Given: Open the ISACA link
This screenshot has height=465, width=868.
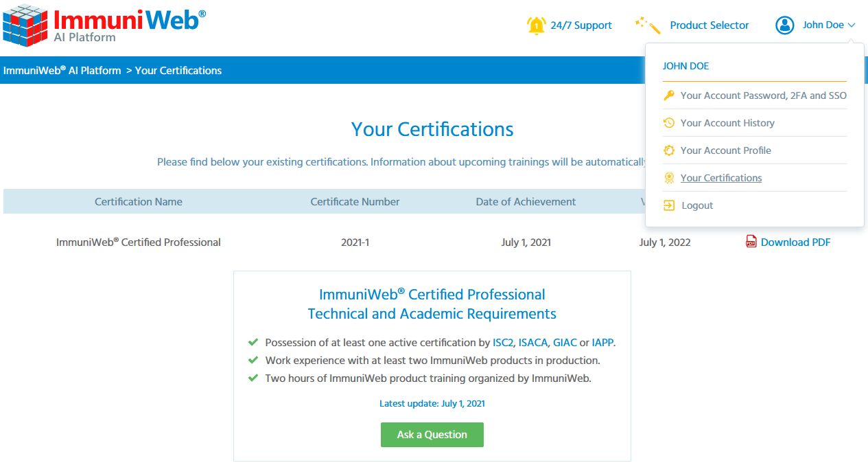Looking at the screenshot, I should click(533, 342).
